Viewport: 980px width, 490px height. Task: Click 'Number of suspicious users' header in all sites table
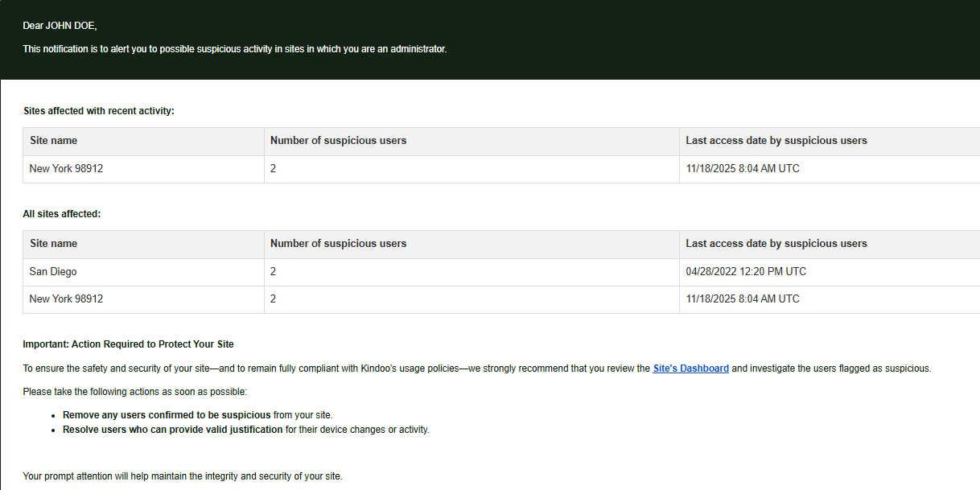(x=338, y=244)
